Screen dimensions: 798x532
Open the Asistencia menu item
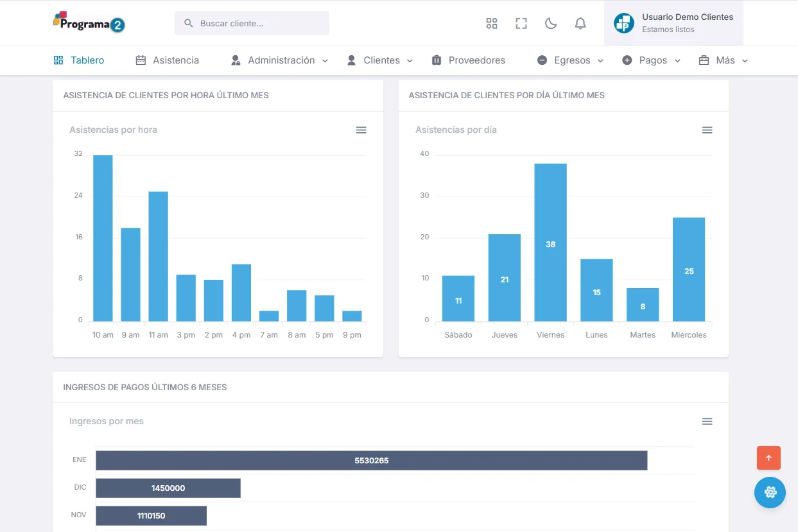click(x=168, y=60)
